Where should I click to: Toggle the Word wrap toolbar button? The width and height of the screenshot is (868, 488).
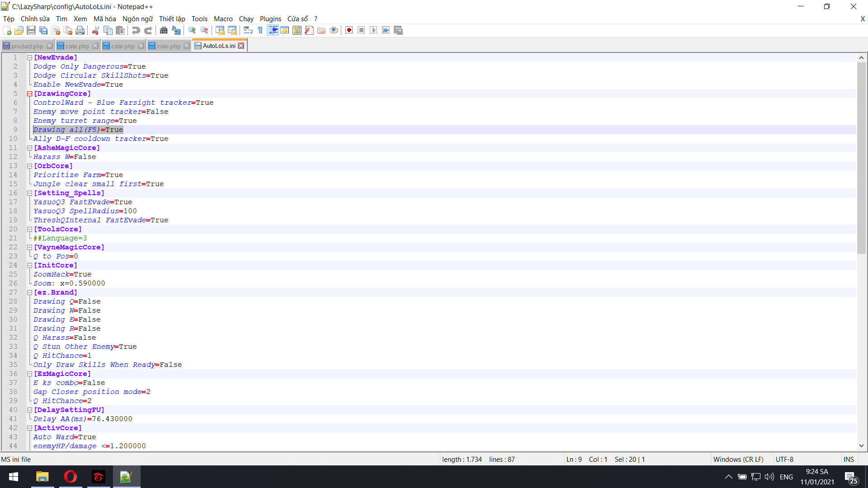point(248,30)
